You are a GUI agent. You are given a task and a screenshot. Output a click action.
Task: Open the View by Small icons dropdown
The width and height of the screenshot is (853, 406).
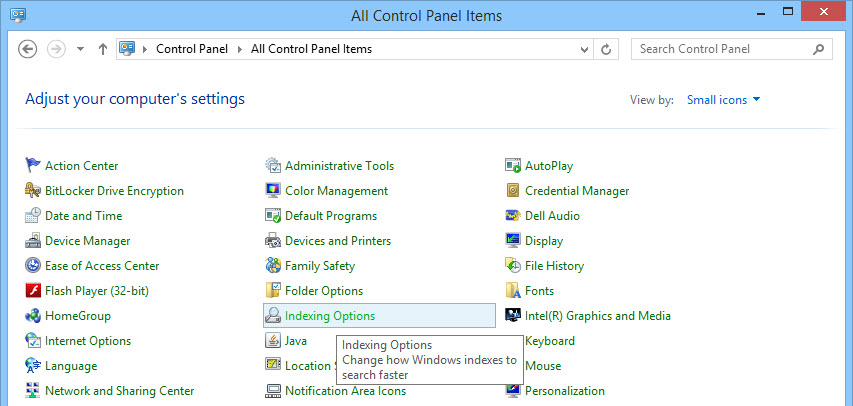click(x=724, y=100)
